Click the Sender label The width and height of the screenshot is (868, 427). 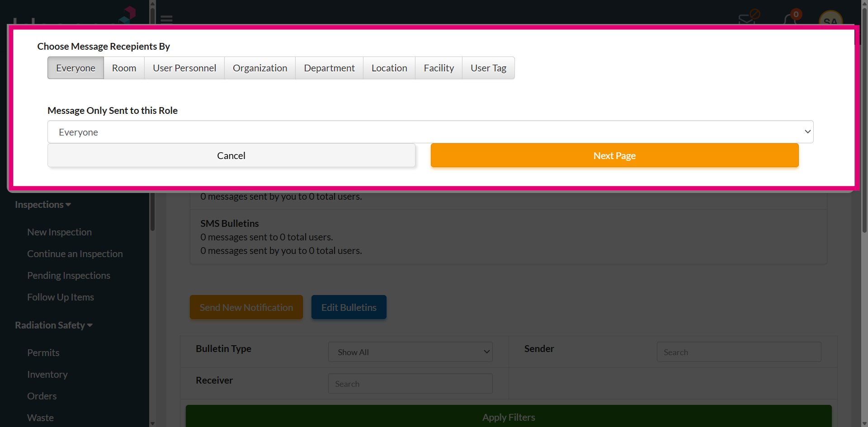point(539,349)
